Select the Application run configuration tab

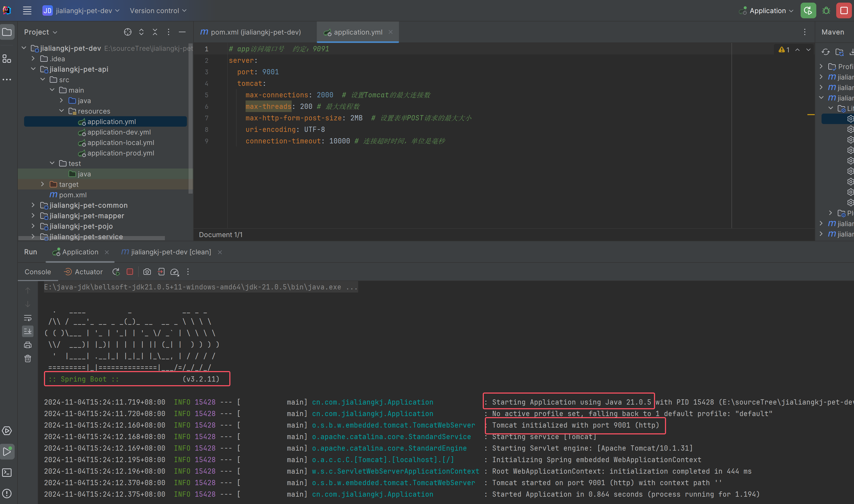click(x=80, y=251)
